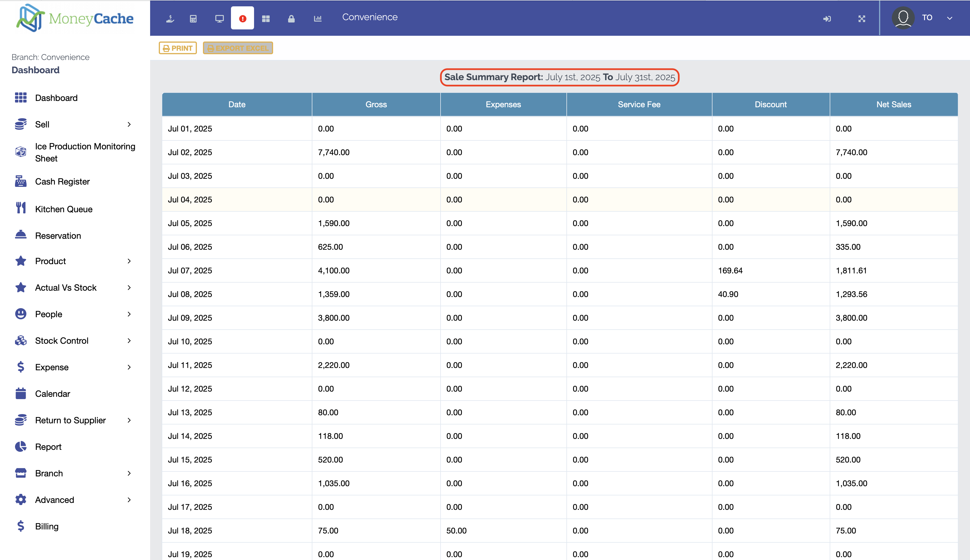
Task: Click the Net Sales column header
Action: [893, 105]
